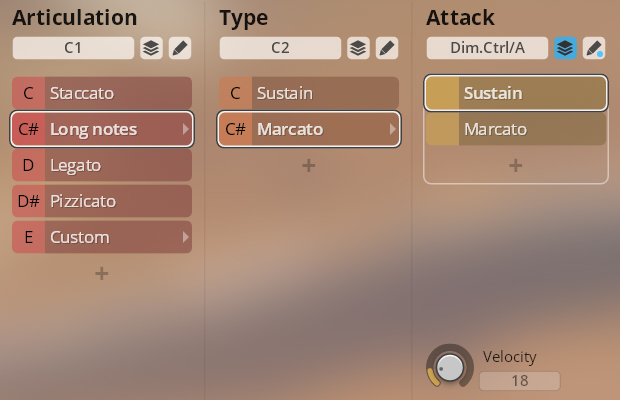Add a new Attack slot with plus
This screenshot has width=620, height=400.
pyautogui.click(x=515, y=165)
